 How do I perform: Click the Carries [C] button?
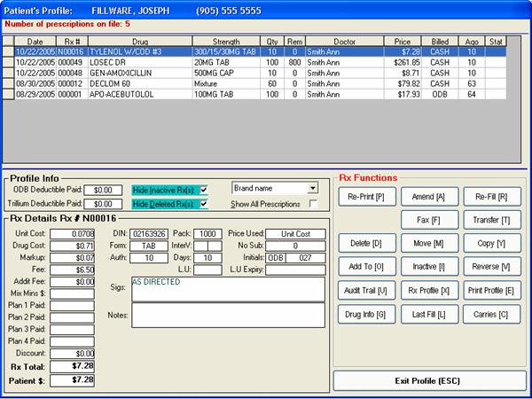[x=491, y=314]
